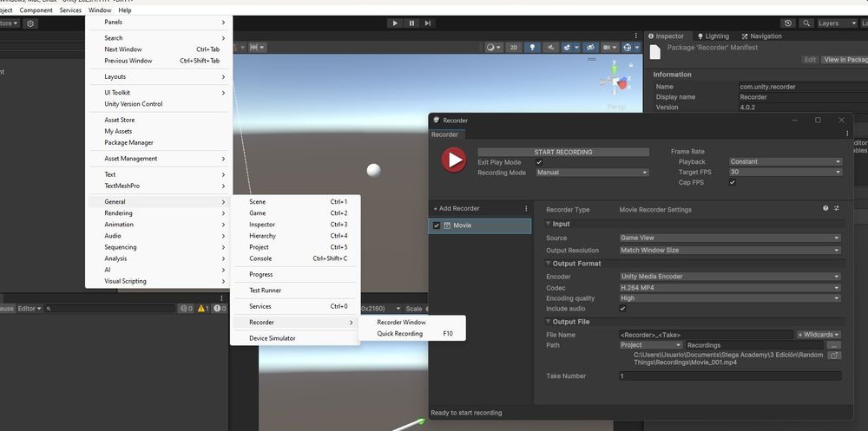
Task: Open the Playback Constant dropdown
Action: [x=785, y=161]
